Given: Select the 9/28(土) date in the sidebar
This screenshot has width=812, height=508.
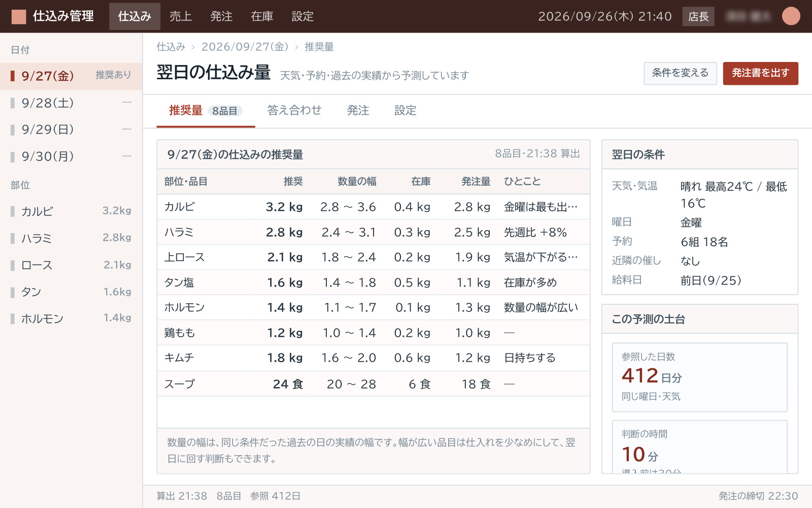Looking at the screenshot, I should click(x=71, y=103).
